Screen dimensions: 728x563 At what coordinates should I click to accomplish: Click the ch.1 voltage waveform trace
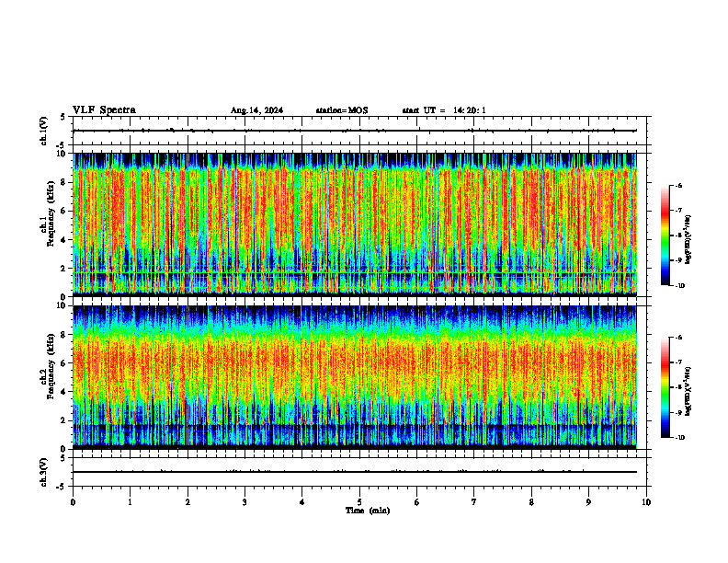click(355, 131)
